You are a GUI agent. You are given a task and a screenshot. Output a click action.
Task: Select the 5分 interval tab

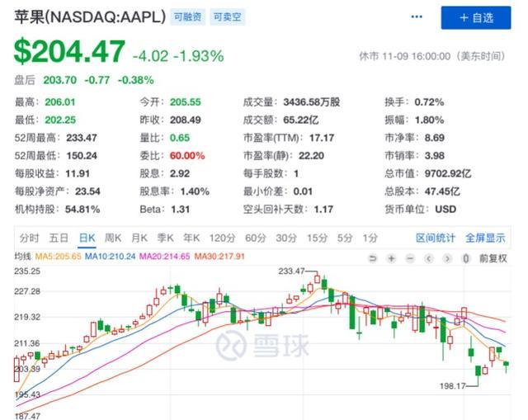[345, 238]
